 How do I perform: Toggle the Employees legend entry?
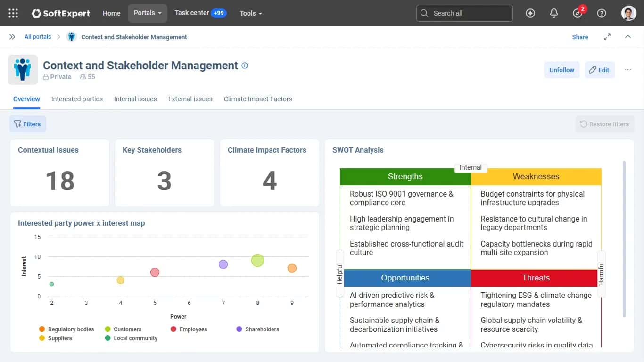click(189, 329)
